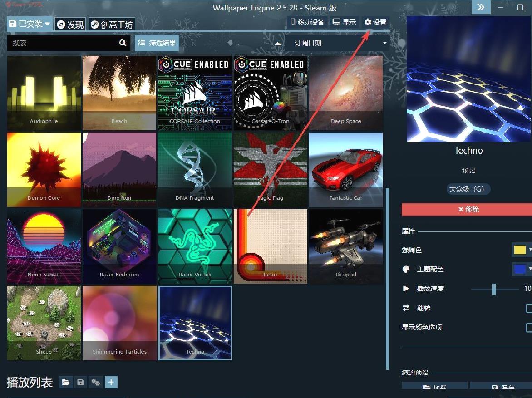Pick the blue 主题配色 color swatch
Viewport: 532px width, 398px height.
point(519,269)
